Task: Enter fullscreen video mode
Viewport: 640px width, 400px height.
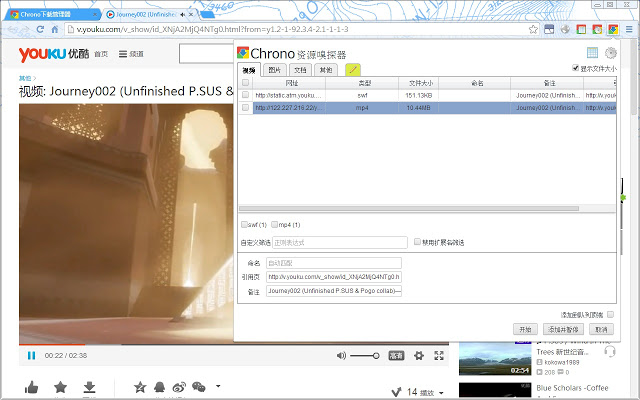Action: click(439, 356)
